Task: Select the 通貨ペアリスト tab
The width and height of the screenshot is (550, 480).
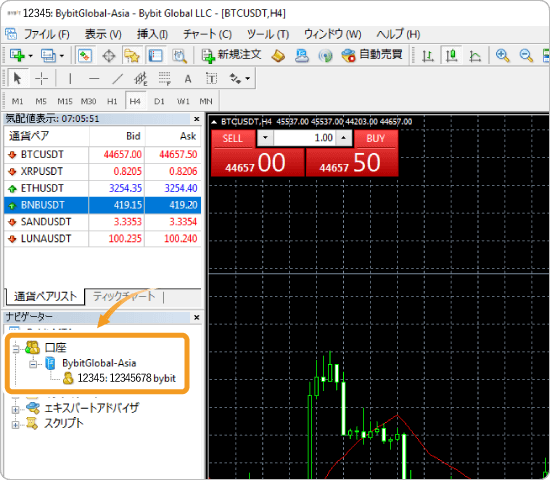Action: [45, 297]
